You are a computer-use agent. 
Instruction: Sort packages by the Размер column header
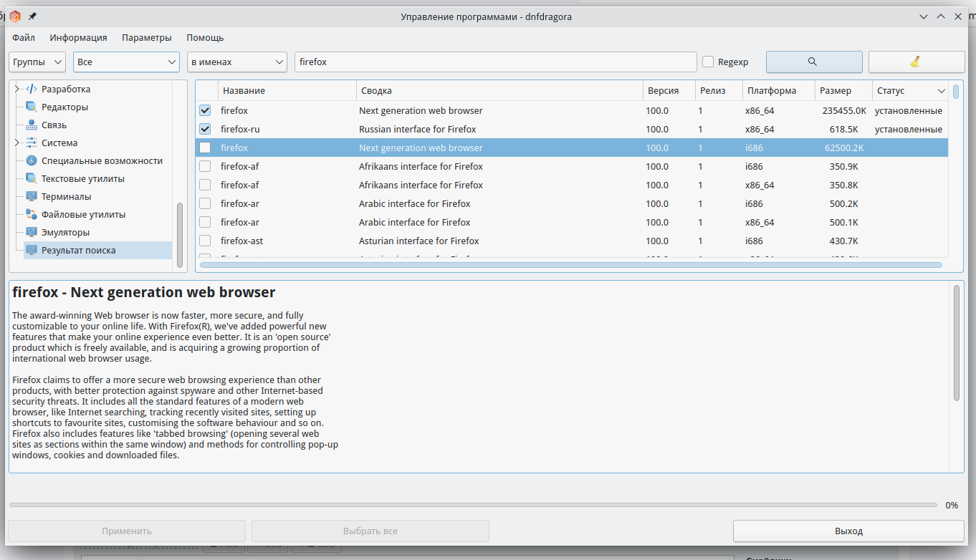click(x=843, y=91)
